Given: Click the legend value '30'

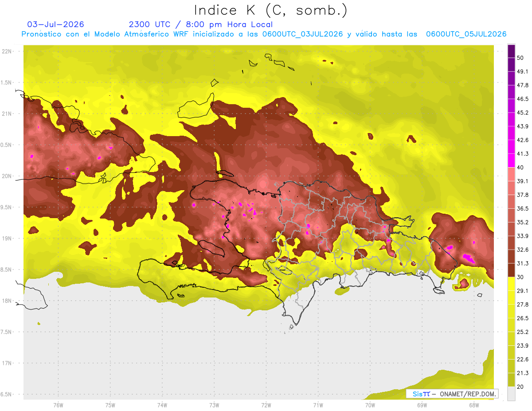Looking at the screenshot, I should point(521,277).
